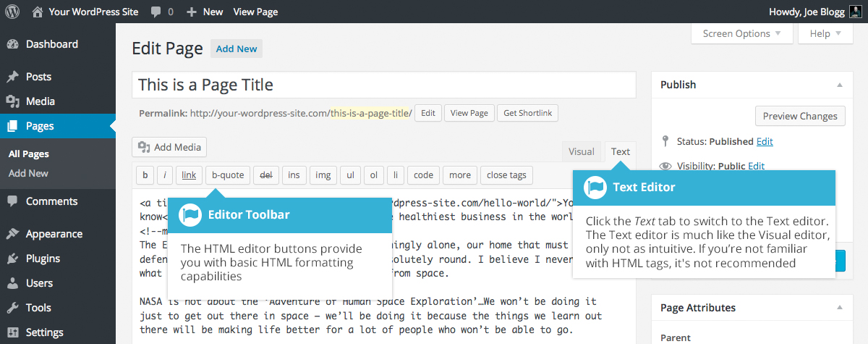Click the ins tag button

coord(294,175)
